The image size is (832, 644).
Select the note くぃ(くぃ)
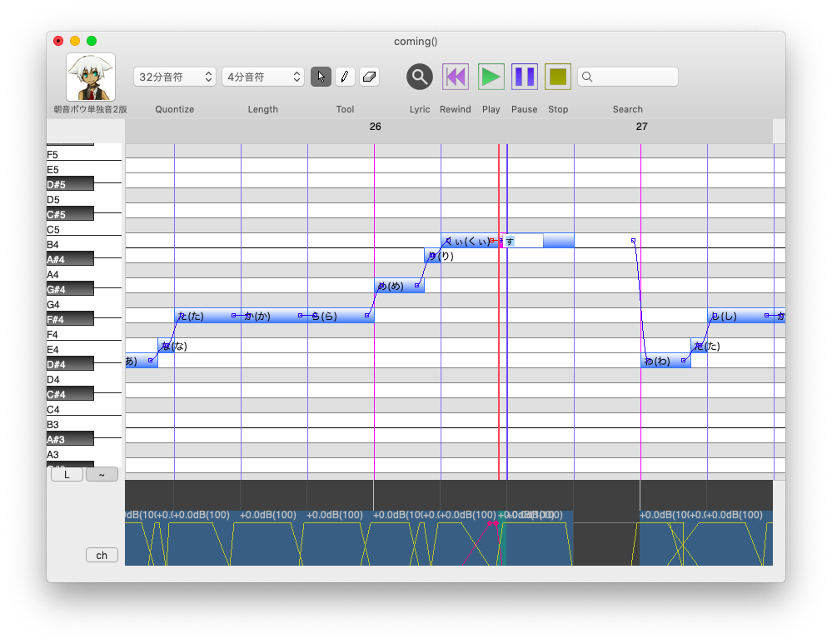tap(470, 241)
